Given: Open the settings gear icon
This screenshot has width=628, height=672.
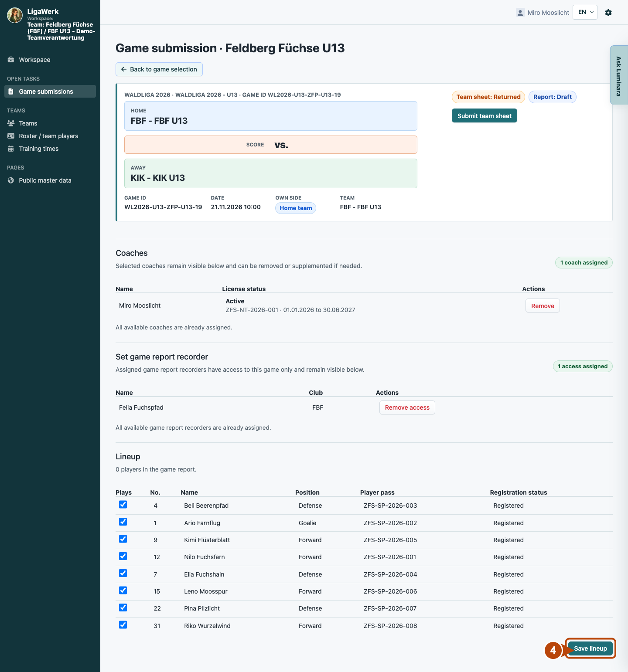Looking at the screenshot, I should 608,13.
